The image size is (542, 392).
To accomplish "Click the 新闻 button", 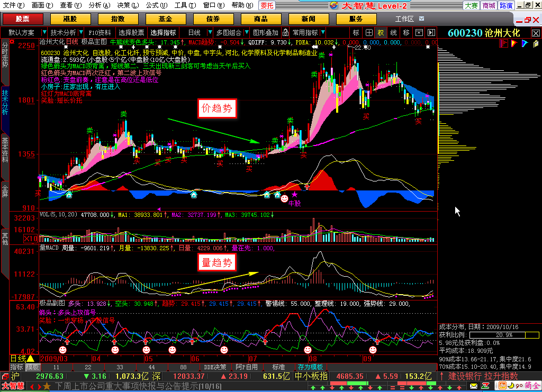I will [x=309, y=19].
